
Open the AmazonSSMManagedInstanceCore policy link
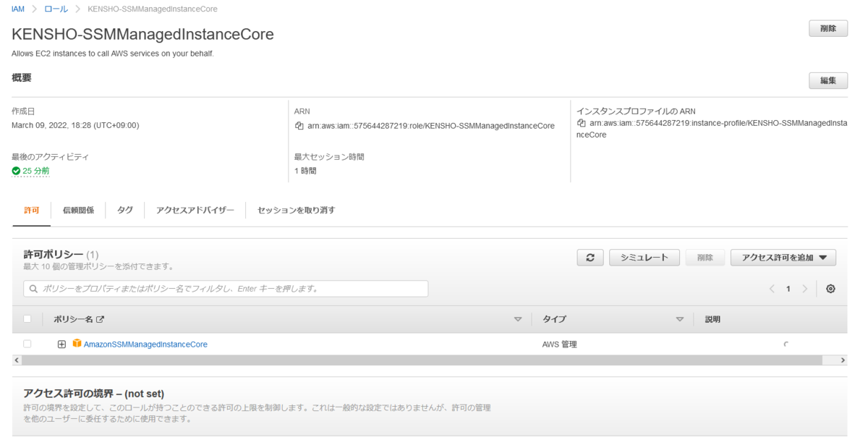145,344
